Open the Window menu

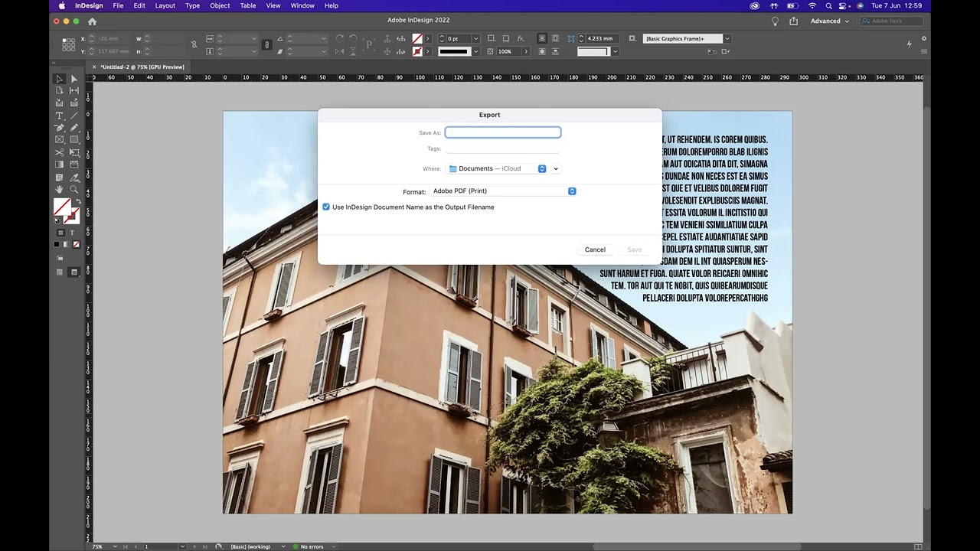[x=302, y=5]
